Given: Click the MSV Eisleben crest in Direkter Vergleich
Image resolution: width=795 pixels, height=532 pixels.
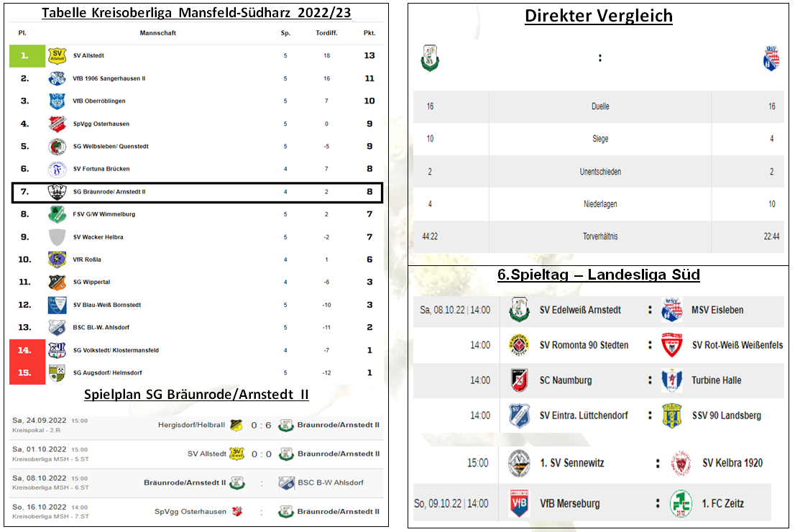Looking at the screenshot, I should tap(771, 58).
